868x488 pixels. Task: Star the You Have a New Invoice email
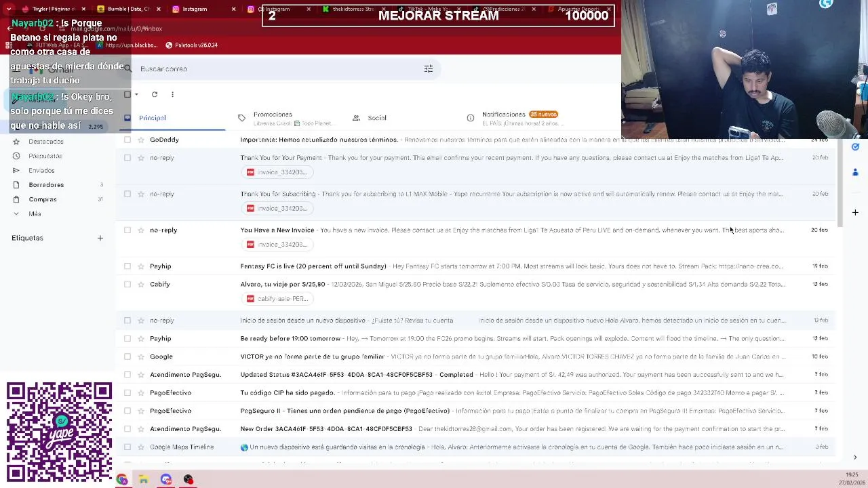click(141, 230)
